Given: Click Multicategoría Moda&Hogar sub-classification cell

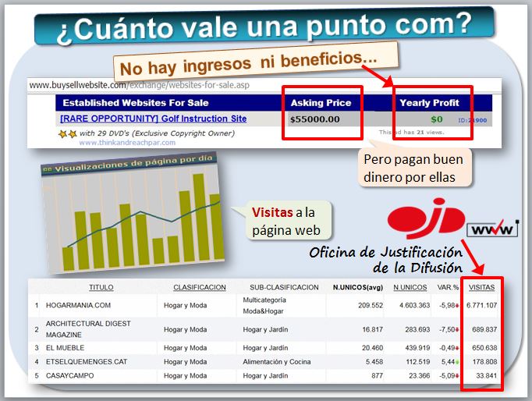Looking at the screenshot, I should (264, 305).
